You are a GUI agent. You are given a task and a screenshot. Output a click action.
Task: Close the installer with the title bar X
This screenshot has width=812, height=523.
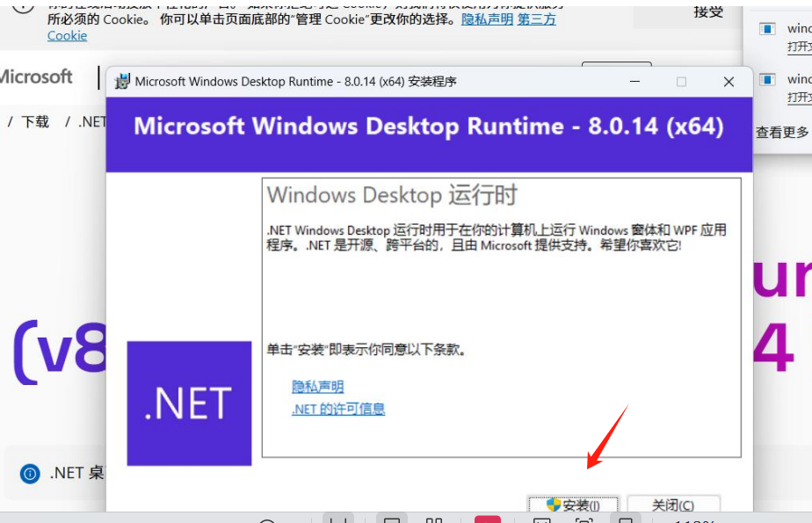(x=729, y=81)
